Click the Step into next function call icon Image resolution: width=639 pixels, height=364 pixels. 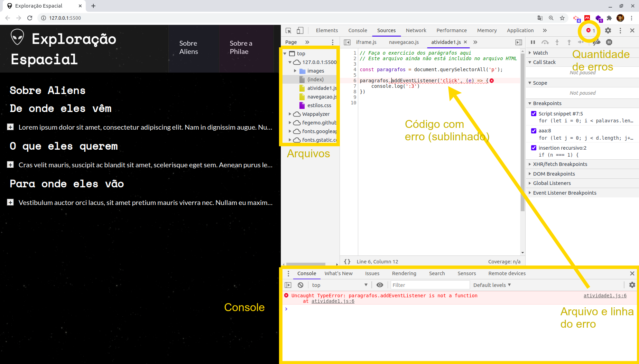point(557,42)
